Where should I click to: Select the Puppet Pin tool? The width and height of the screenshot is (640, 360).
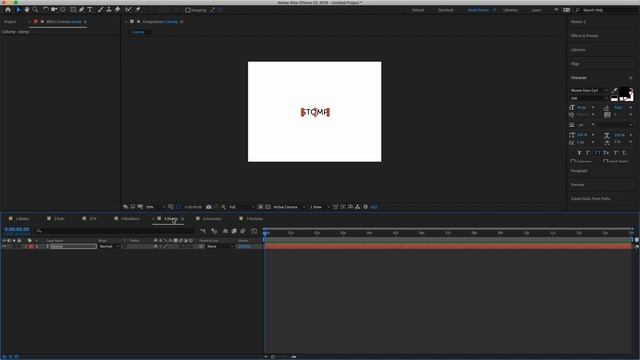(x=138, y=9)
